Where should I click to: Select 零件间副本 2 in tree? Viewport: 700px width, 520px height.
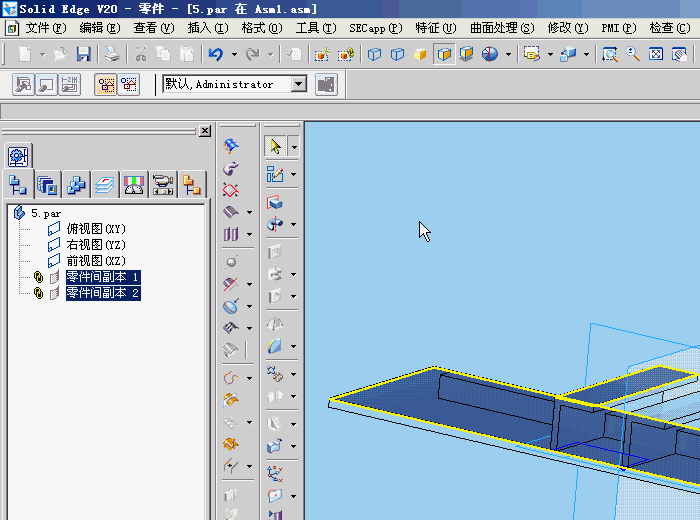(x=103, y=293)
